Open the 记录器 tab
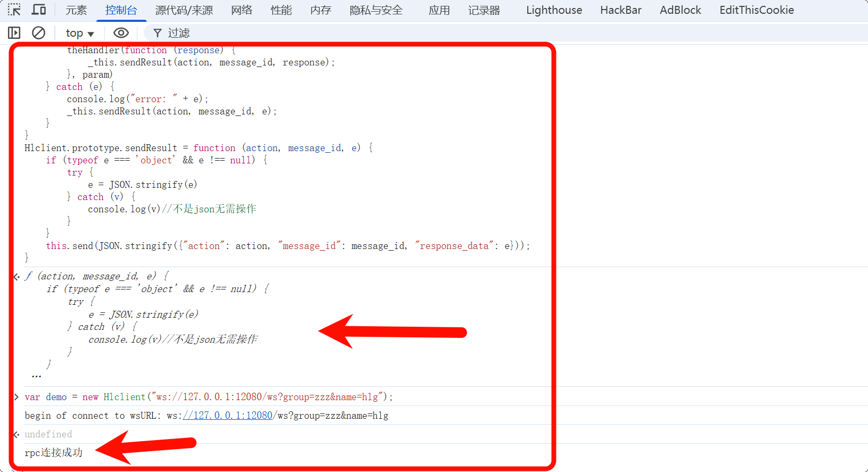Image resolution: width=868 pixels, height=472 pixels. [x=484, y=10]
